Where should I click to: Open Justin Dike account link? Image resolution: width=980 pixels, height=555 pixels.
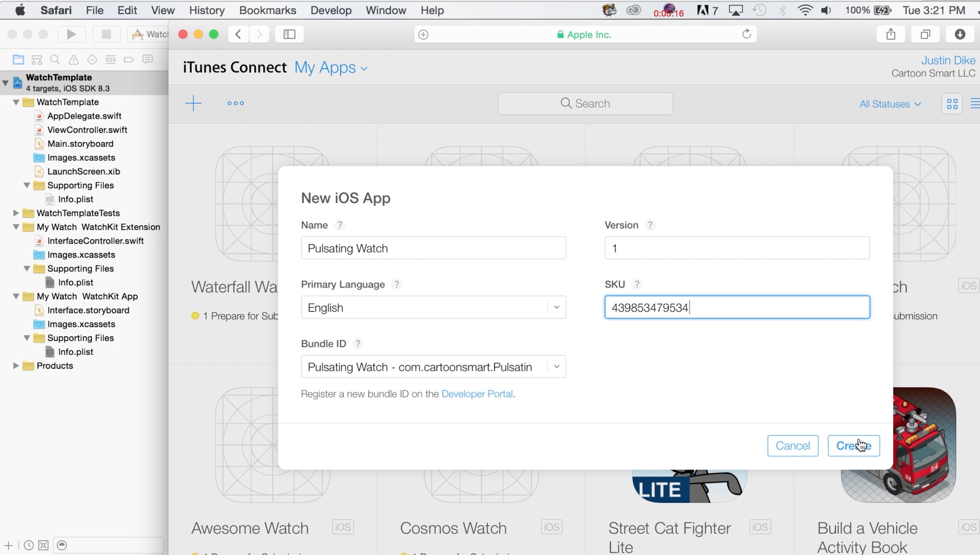(x=948, y=60)
